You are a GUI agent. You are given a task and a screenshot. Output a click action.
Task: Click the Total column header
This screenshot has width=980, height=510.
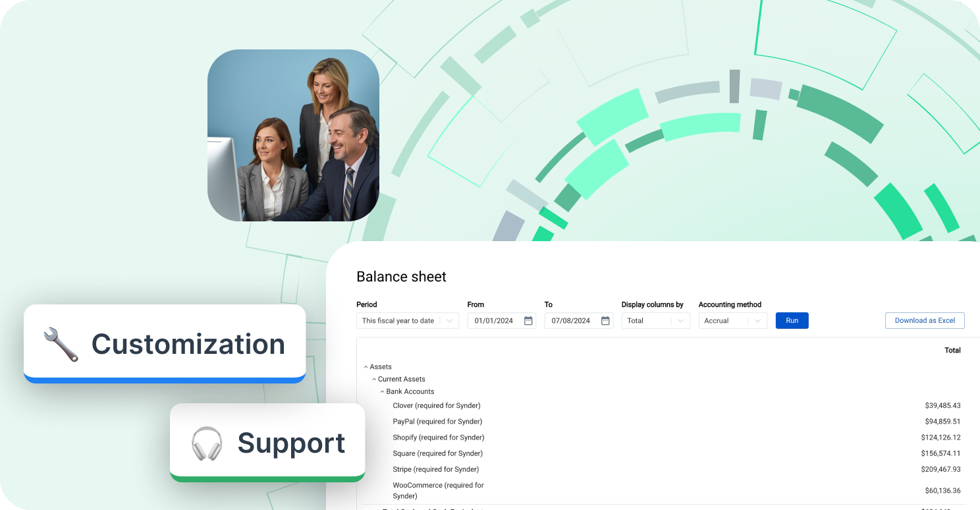pos(952,351)
